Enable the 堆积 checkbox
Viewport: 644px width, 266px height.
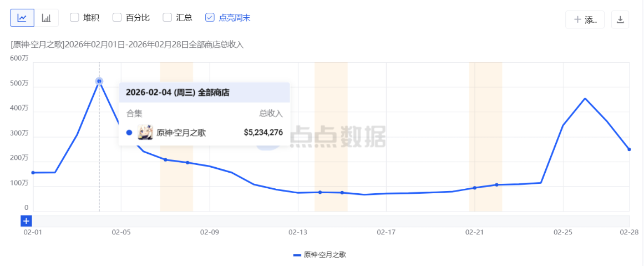(x=74, y=18)
